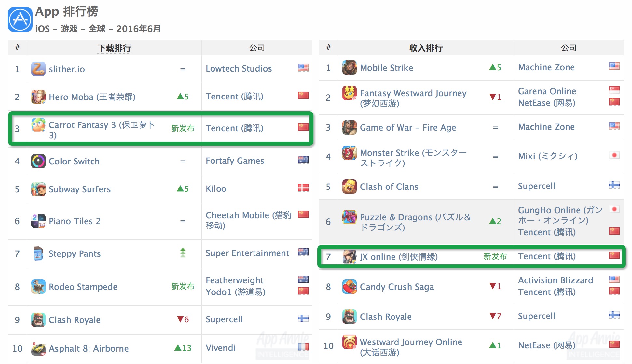Viewport: 632px width, 364px height.
Task: Click the Carrot Fantasy 3 app icon
Action: pyautogui.click(x=38, y=125)
